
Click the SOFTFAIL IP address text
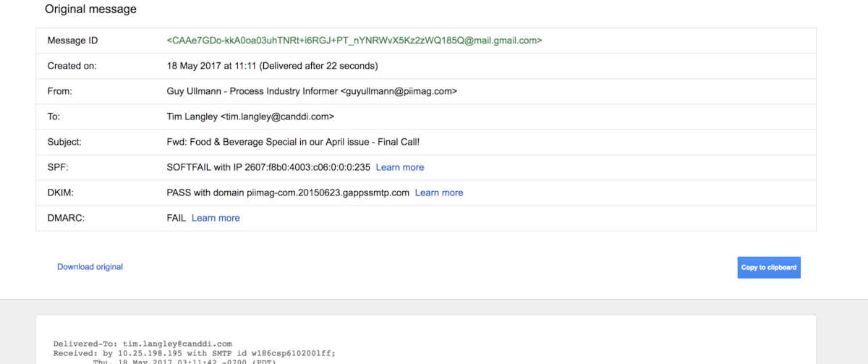pos(268,167)
